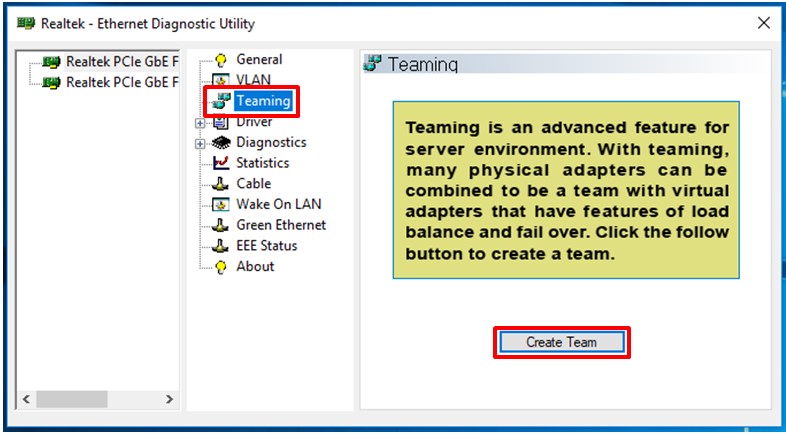This screenshot has height=434, width=786.
Task: Open Green Ethernet settings
Action: point(281,225)
